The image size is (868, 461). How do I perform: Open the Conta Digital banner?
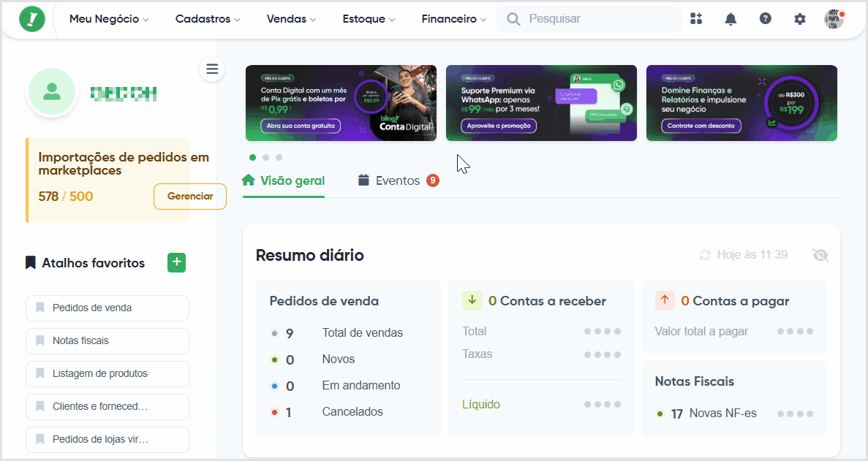coord(341,103)
